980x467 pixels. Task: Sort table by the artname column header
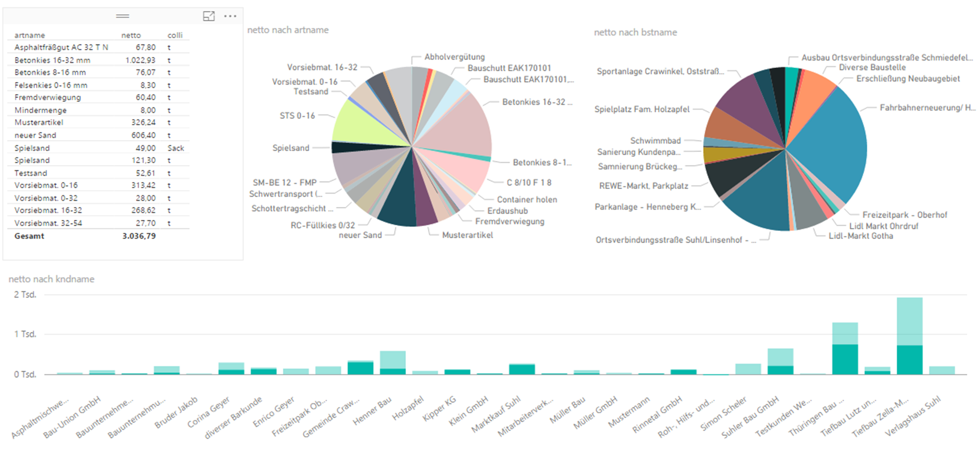(x=30, y=35)
